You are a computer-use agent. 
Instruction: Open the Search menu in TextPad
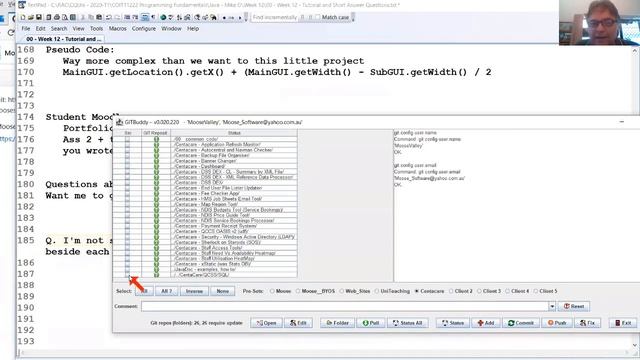pyautogui.click(x=59, y=29)
